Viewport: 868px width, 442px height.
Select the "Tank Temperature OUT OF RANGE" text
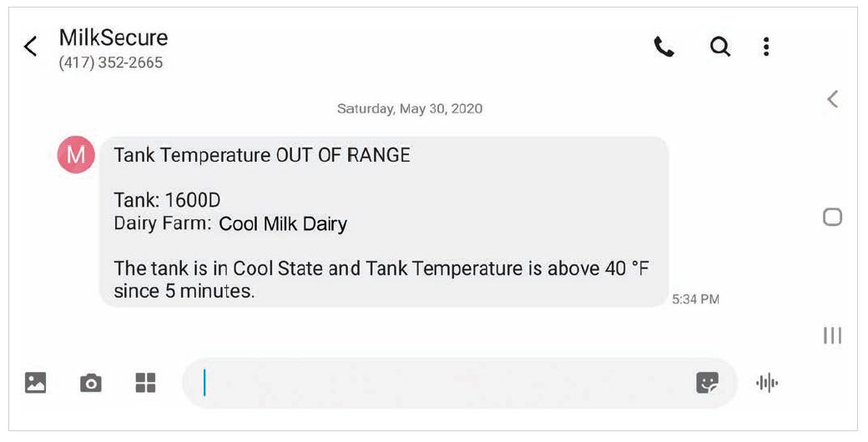pyautogui.click(x=262, y=155)
